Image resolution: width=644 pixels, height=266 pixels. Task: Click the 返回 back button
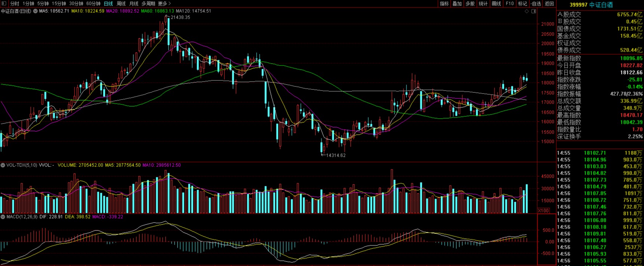(x=549, y=4)
